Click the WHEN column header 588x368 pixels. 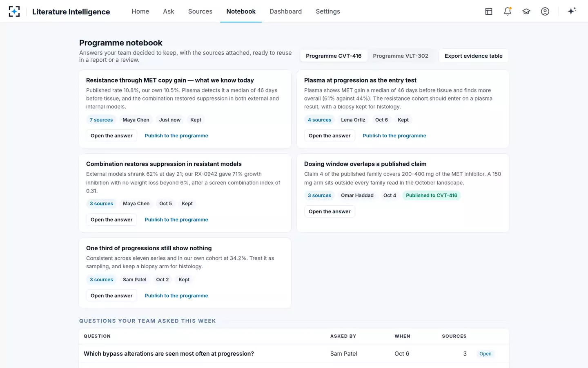click(x=402, y=336)
